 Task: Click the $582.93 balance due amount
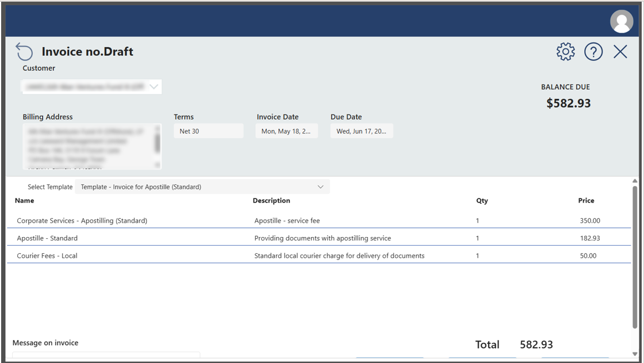[569, 103]
